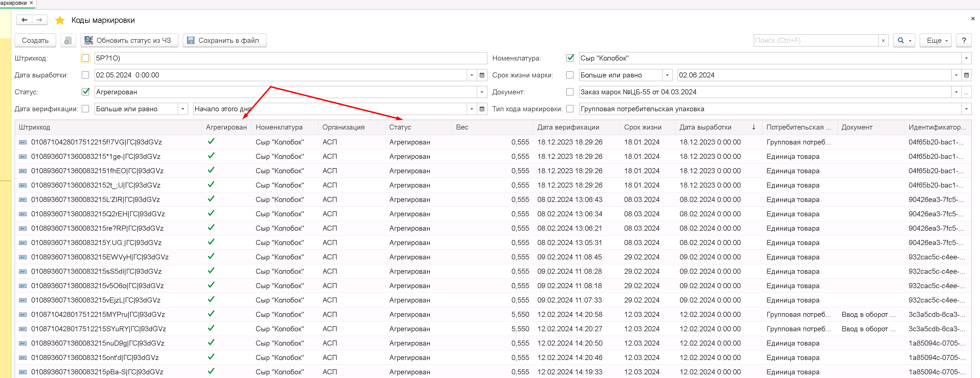Viewport: 980px width, 378px height.
Task: Click barcode icon of row ending f!7VG|ГС|93dGVz
Action: click(23, 142)
